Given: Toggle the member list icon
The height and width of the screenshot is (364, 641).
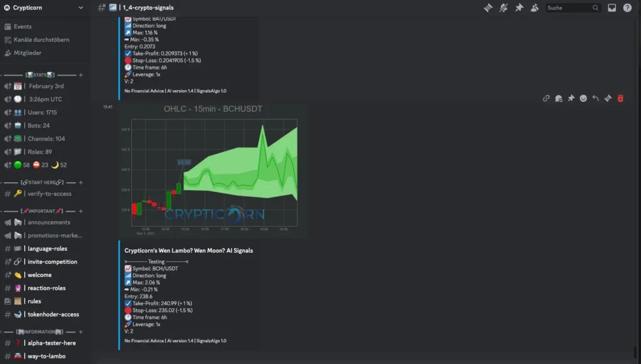Looking at the screenshot, I should pyautogui.click(x=535, y=8).
